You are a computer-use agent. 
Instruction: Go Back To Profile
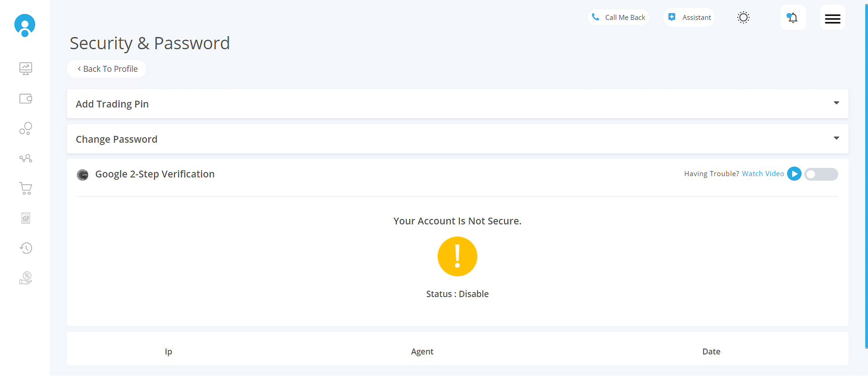click(107, 69)
